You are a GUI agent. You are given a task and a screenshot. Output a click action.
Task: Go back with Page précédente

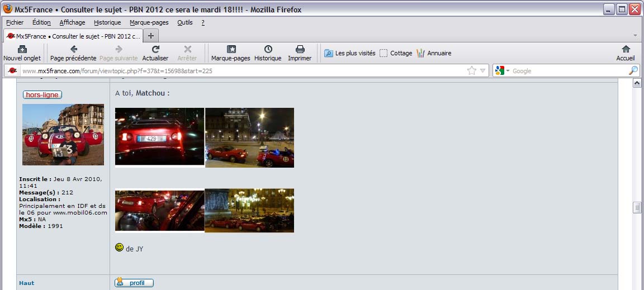point(73,54)
